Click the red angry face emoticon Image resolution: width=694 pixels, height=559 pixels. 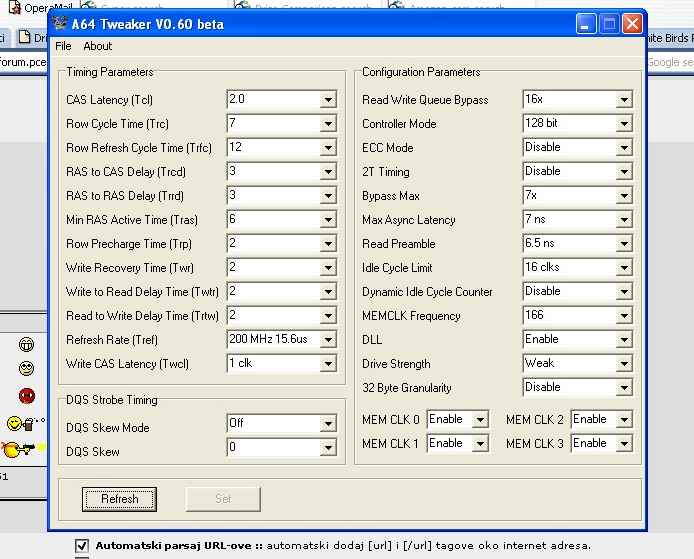tap(26, 396)
